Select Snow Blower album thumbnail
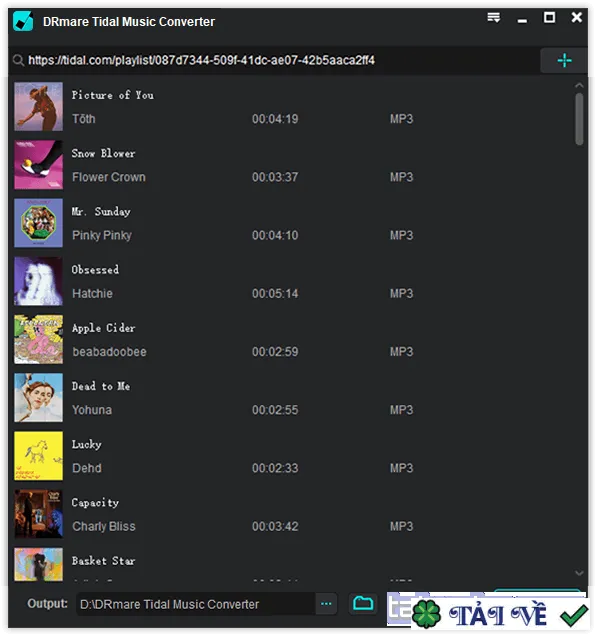The image size is (596, 636). pos(39,165)
